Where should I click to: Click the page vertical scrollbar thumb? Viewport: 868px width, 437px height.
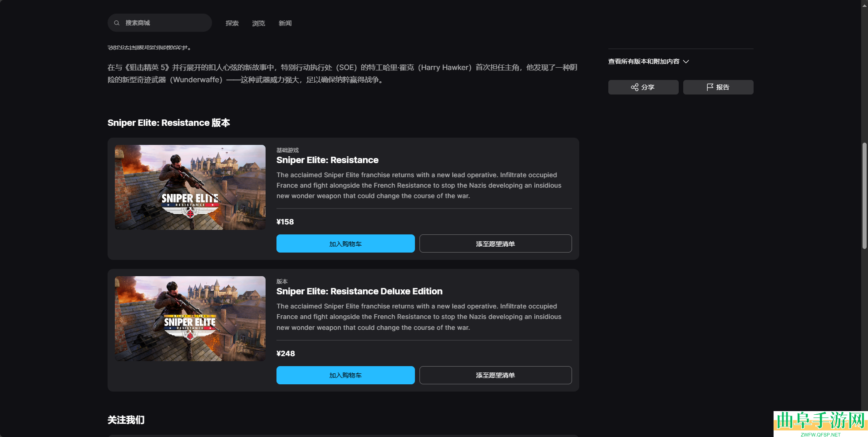(864, 195)
